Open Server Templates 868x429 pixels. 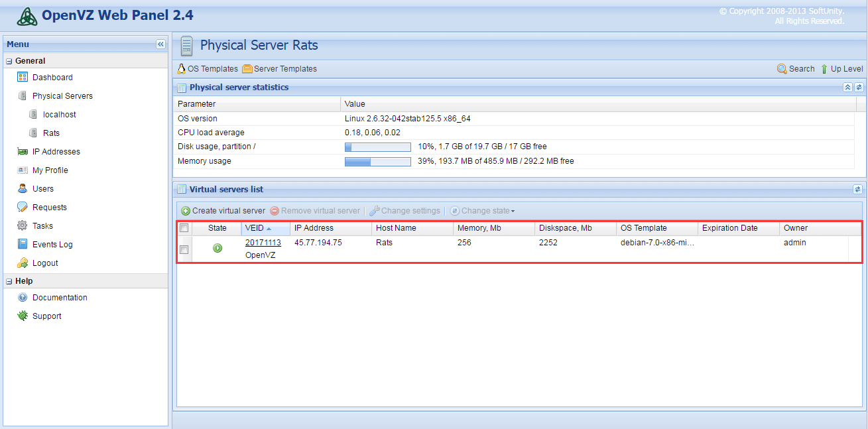click(x=280, y=69)
